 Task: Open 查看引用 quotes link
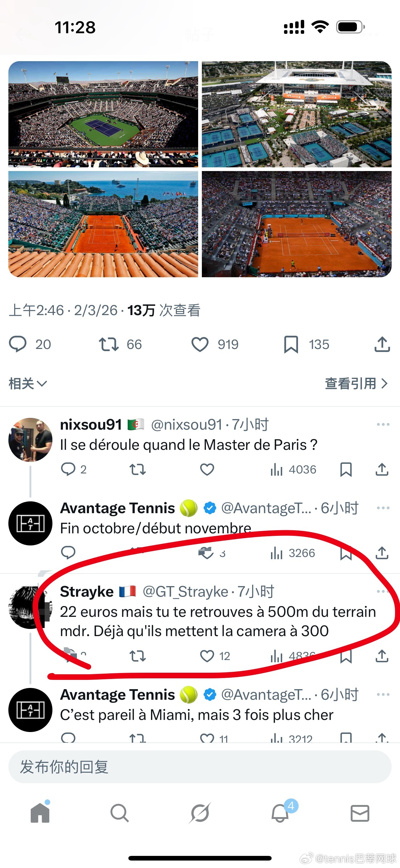pos(356,383)
